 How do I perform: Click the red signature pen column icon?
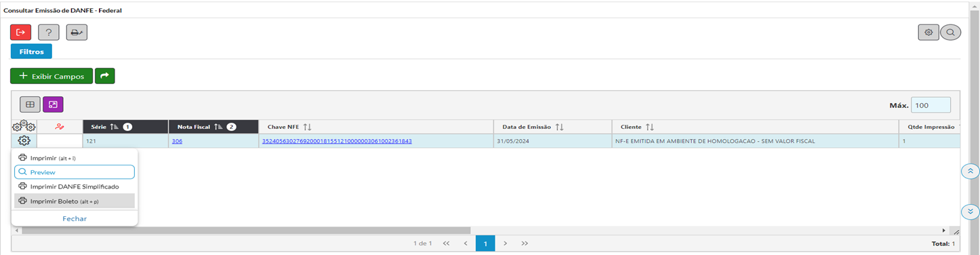[59, 127]
